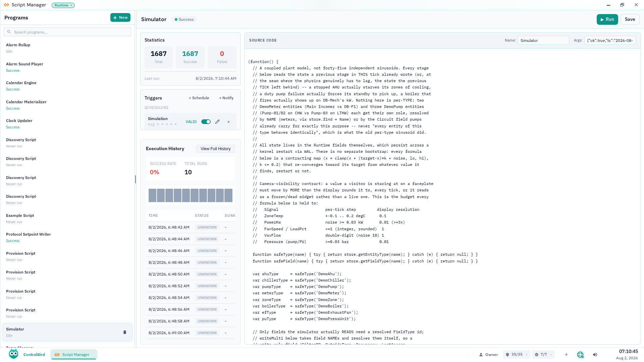Click the 6:49:00 AM history row
This screenshot has height=362, width=644.
pyautogui.click(x=191, y=333)
